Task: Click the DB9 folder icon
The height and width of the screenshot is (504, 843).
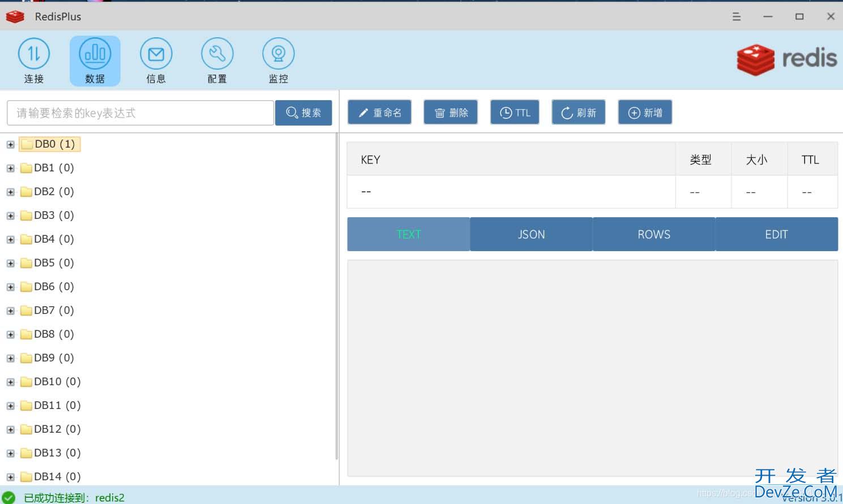Action: pos(26,358)
